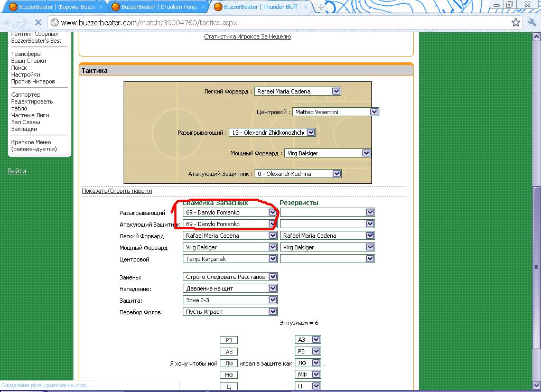Click the page scrollbar down arrow
The height and width of the screenshot is (392, 541).
[x=537, y=385]
